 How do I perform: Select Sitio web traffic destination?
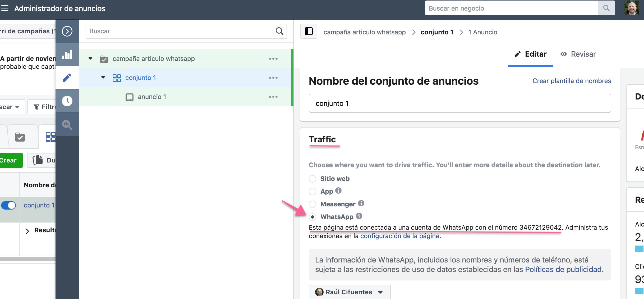coord(312,179)
